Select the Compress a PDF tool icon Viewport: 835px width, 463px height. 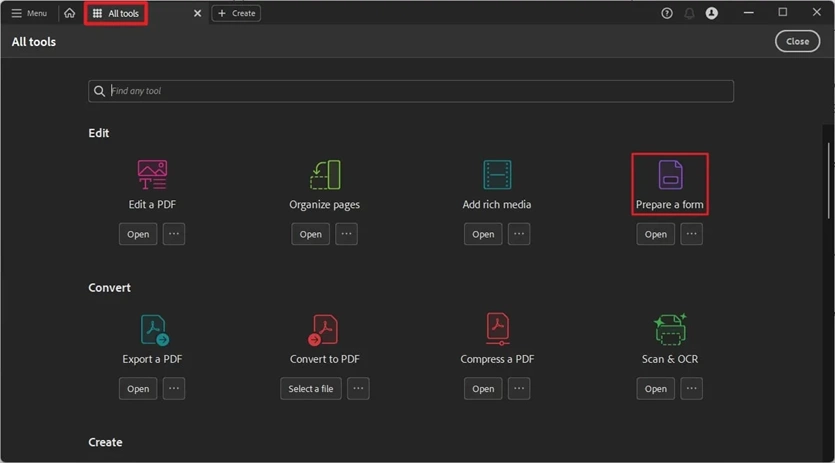tap(497, 328)
